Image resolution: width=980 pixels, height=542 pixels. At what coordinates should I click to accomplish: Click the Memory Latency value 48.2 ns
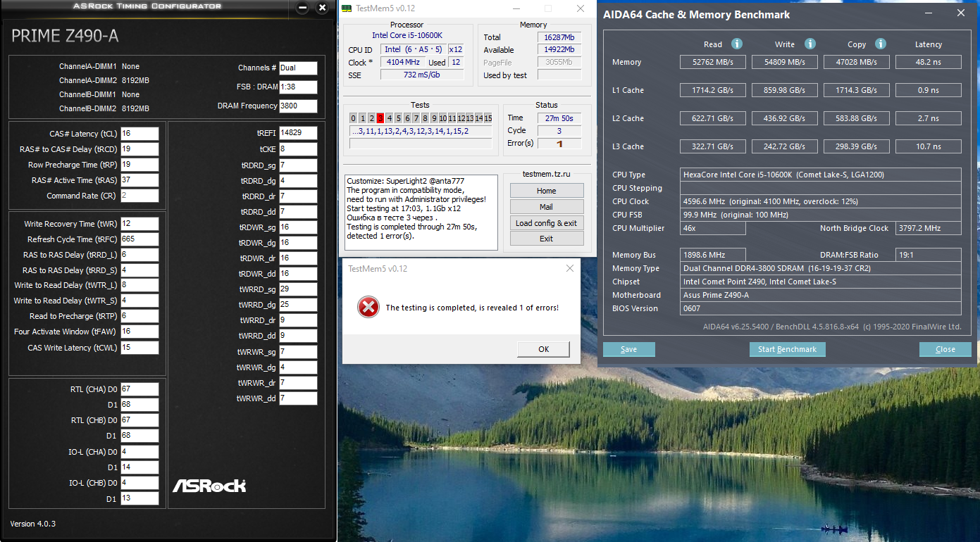(929, 62)
